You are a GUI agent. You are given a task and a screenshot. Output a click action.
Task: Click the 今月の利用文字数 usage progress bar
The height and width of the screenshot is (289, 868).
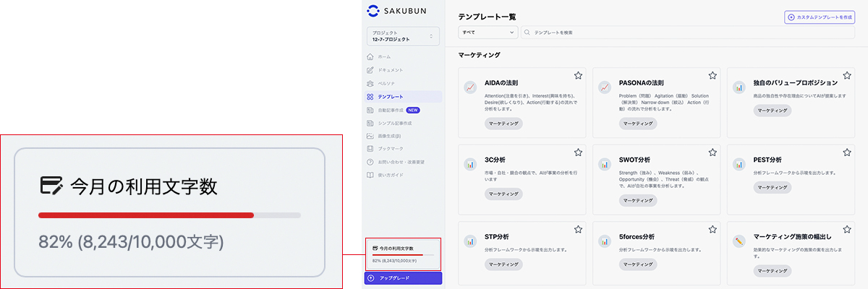point(403,255)
